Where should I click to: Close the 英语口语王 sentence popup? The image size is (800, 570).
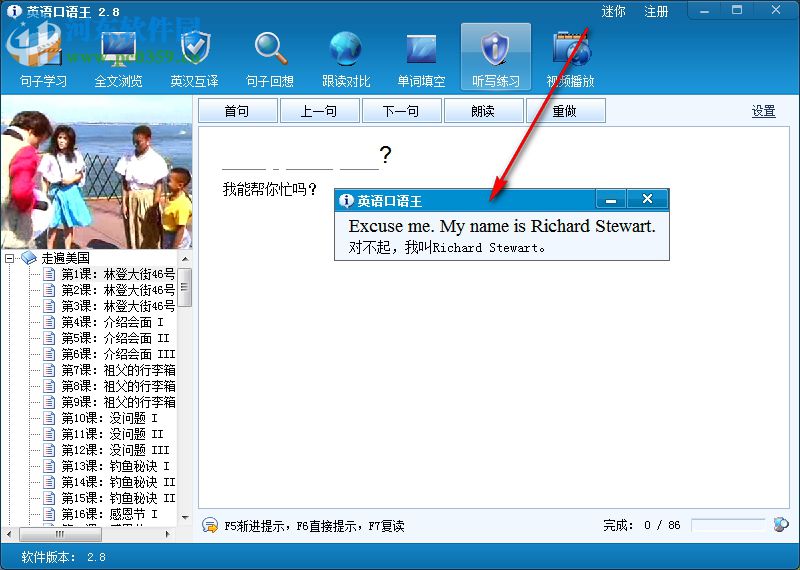click(647, 199)
